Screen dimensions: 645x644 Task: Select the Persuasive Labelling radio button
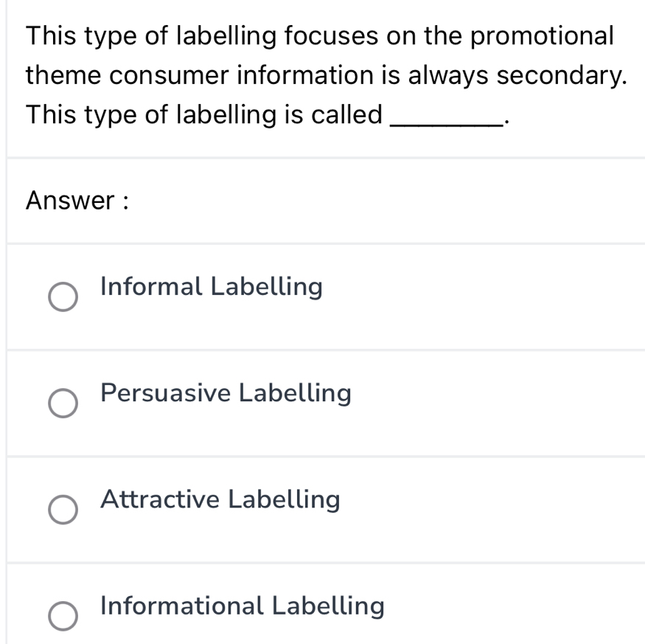(x=63, y=404)
